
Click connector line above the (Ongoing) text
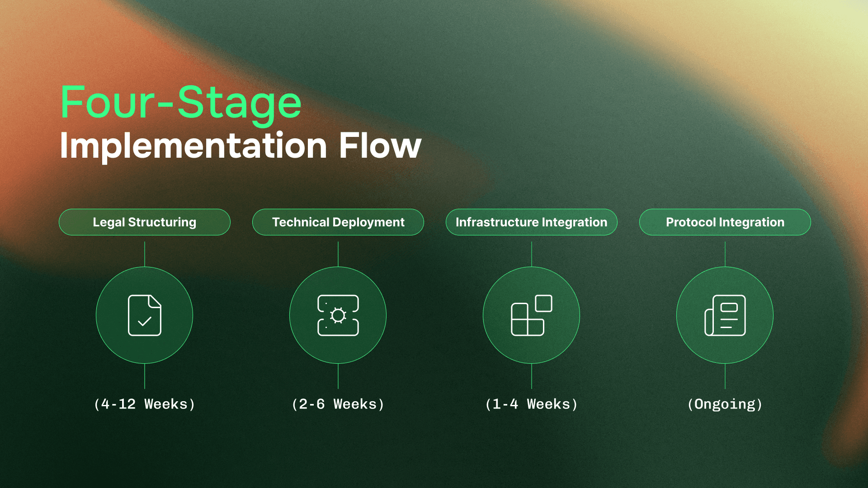(x=725, y=376)
